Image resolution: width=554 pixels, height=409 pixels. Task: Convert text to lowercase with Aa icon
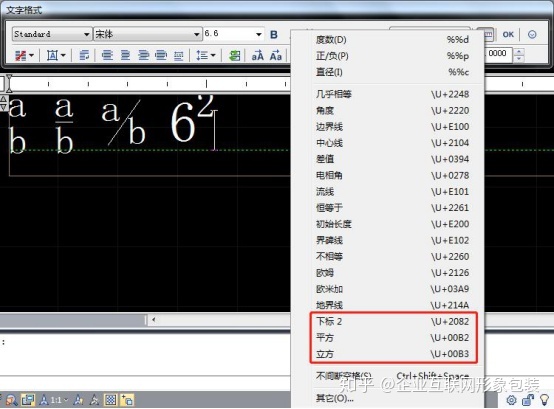coord(276,55)
